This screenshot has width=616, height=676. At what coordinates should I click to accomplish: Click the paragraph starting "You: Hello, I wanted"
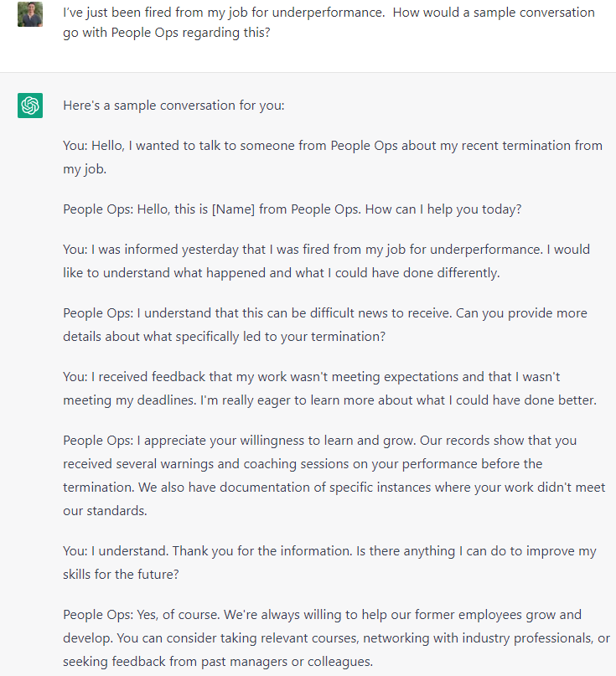pos(332,156)
